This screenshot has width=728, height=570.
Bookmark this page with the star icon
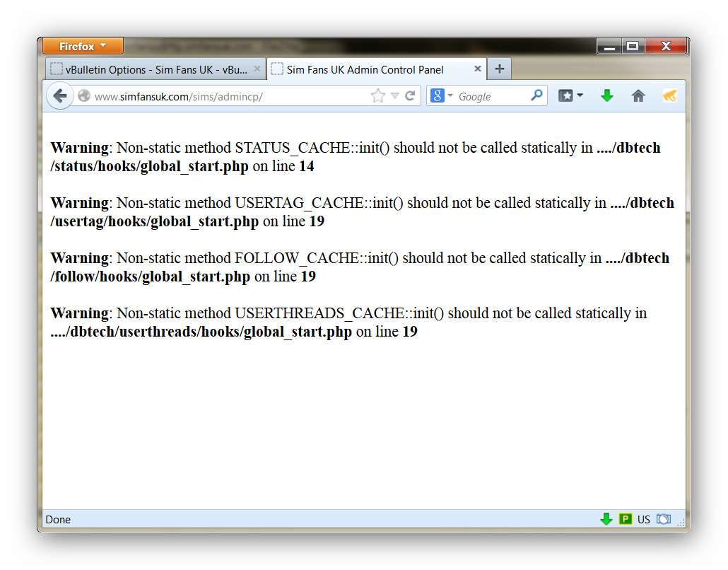pos(378,95)
